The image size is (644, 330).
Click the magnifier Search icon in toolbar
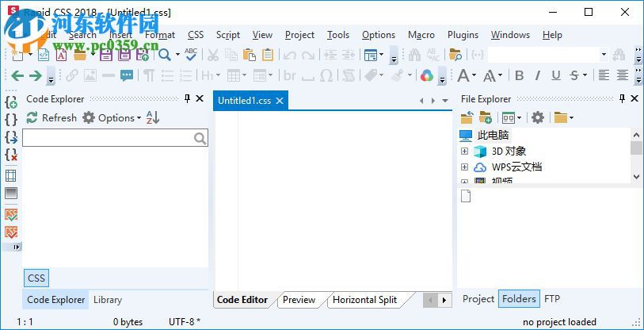click(x=165, y=54)
